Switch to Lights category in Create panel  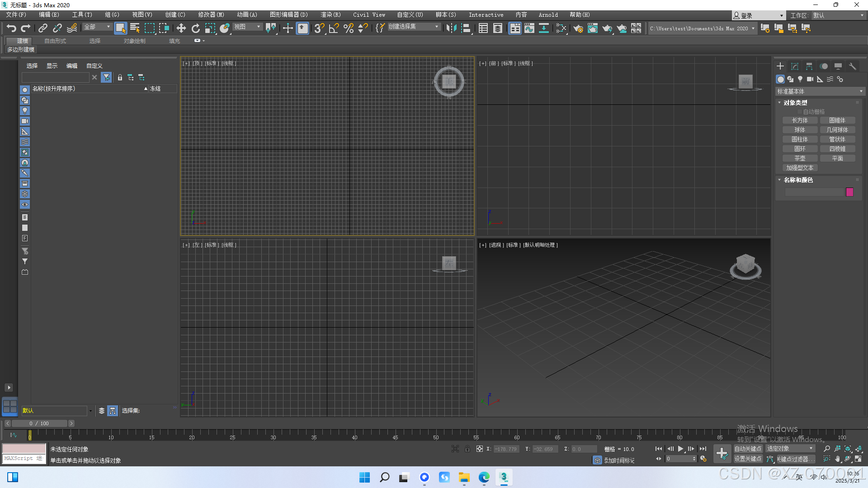(800, 79)
